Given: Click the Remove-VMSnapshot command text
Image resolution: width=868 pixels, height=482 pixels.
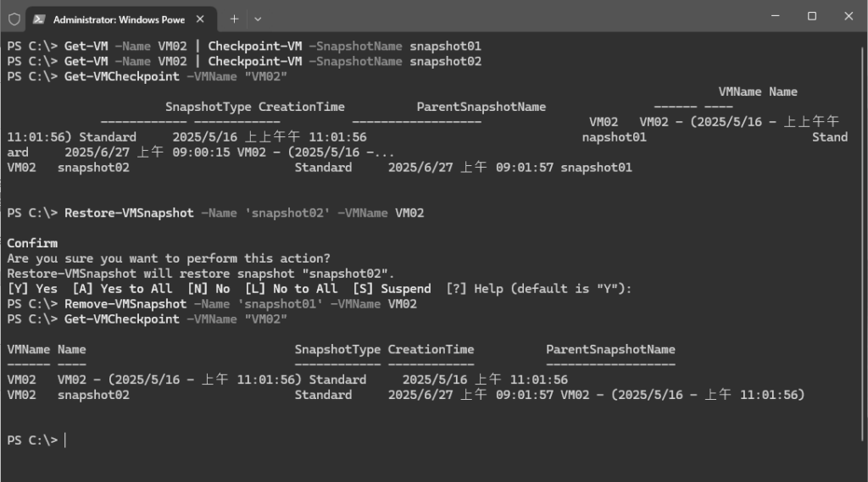Looking at the screenshot, I should (x=125, y=304).
